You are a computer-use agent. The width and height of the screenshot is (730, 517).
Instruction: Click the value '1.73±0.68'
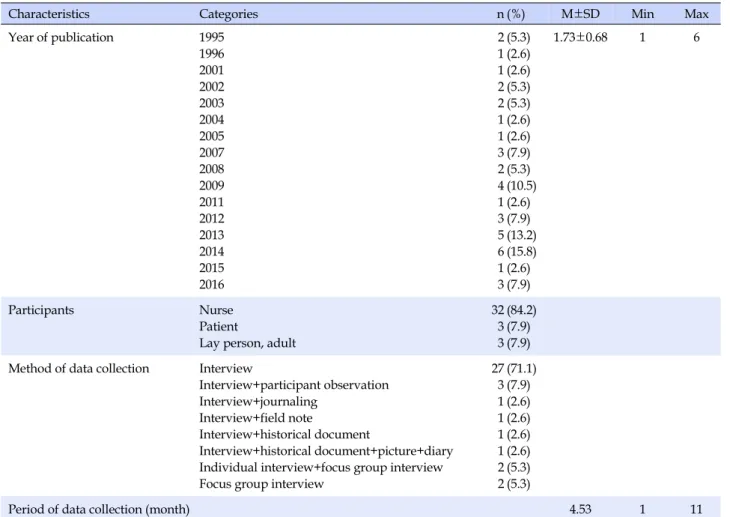(581, 37)
